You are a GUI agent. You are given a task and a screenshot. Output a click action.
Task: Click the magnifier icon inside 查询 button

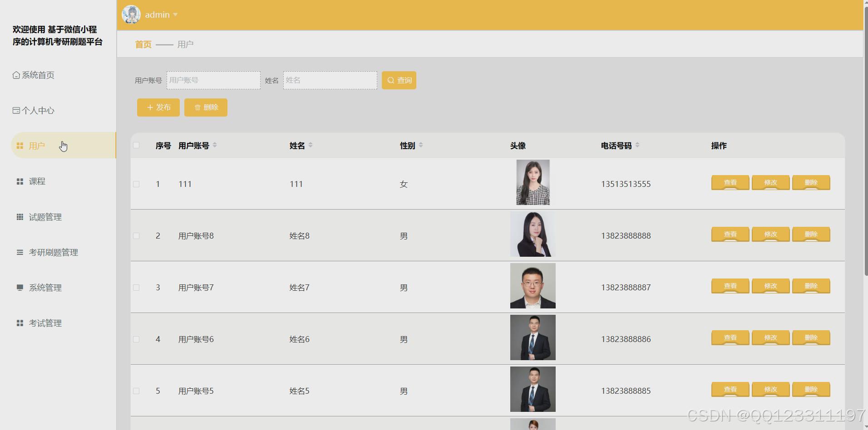[391, 80]
